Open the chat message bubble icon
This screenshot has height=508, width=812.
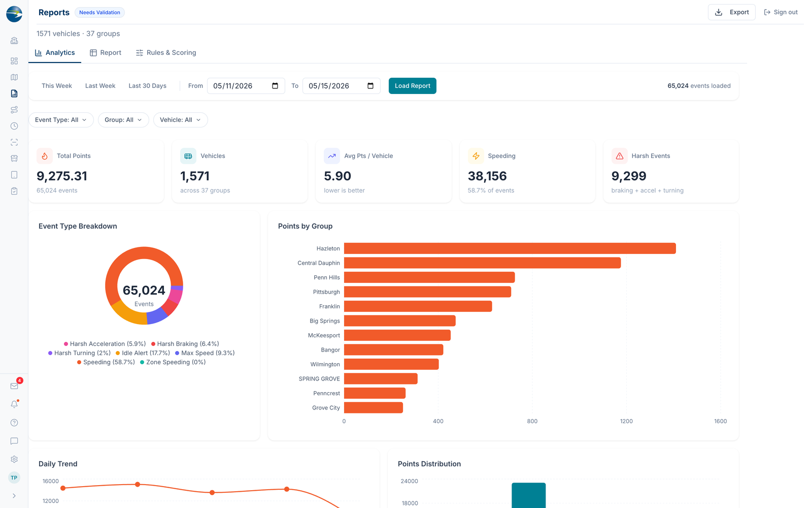pos(14,441)
